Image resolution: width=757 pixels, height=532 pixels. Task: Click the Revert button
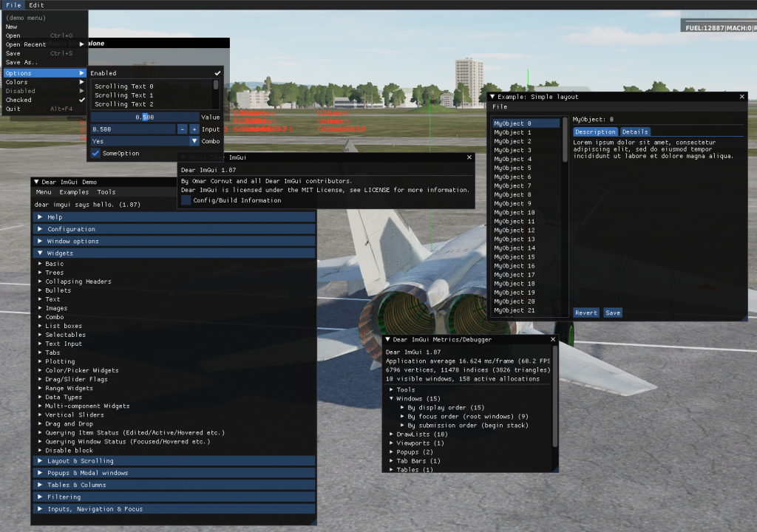(x=586, y=313)
